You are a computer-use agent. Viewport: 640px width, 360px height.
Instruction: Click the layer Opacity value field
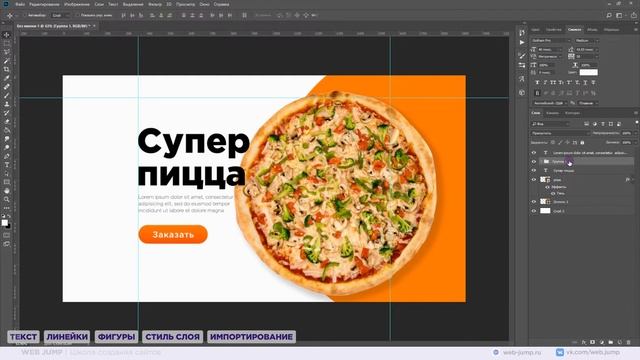click(627, 133)
